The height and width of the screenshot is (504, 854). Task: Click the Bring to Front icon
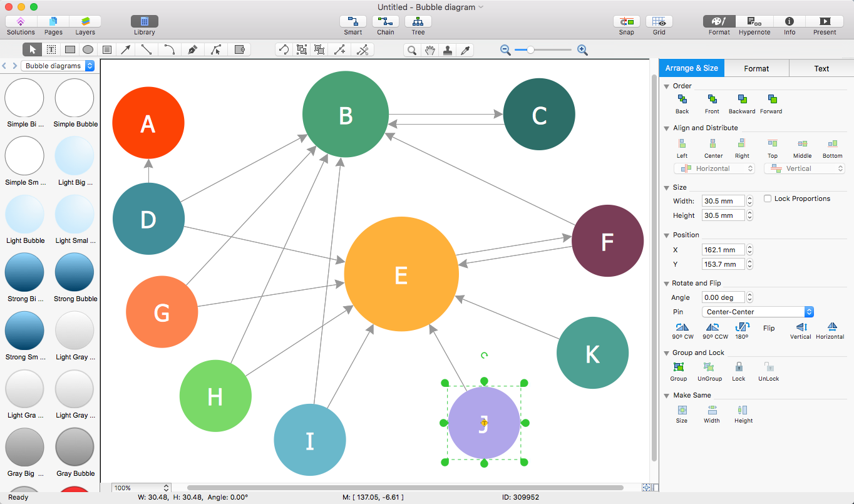click(x=712, y=100)
